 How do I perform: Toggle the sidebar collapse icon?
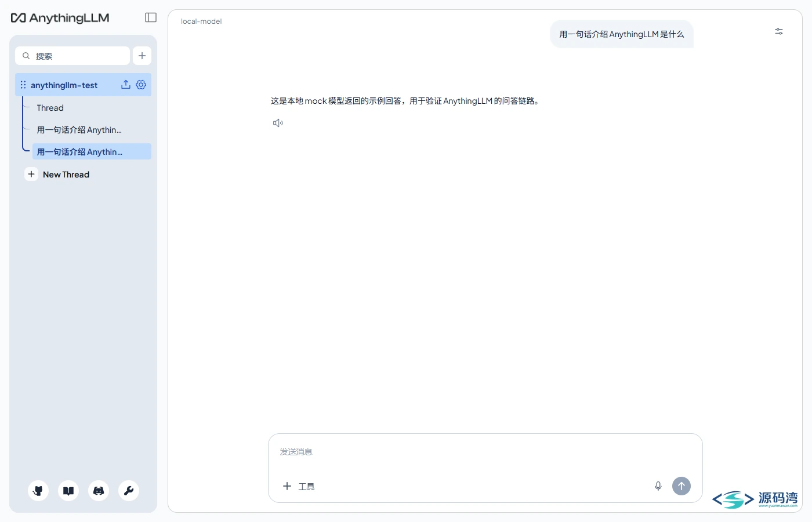coord(151,17)
